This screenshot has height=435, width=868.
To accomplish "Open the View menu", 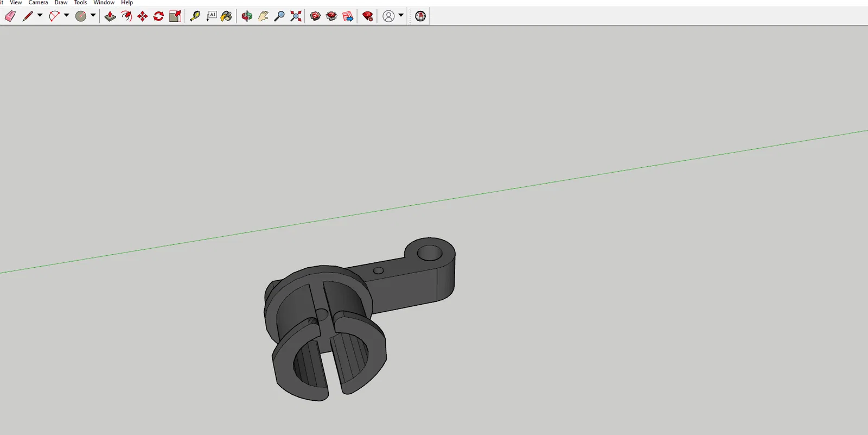I will tap(16, 3).
